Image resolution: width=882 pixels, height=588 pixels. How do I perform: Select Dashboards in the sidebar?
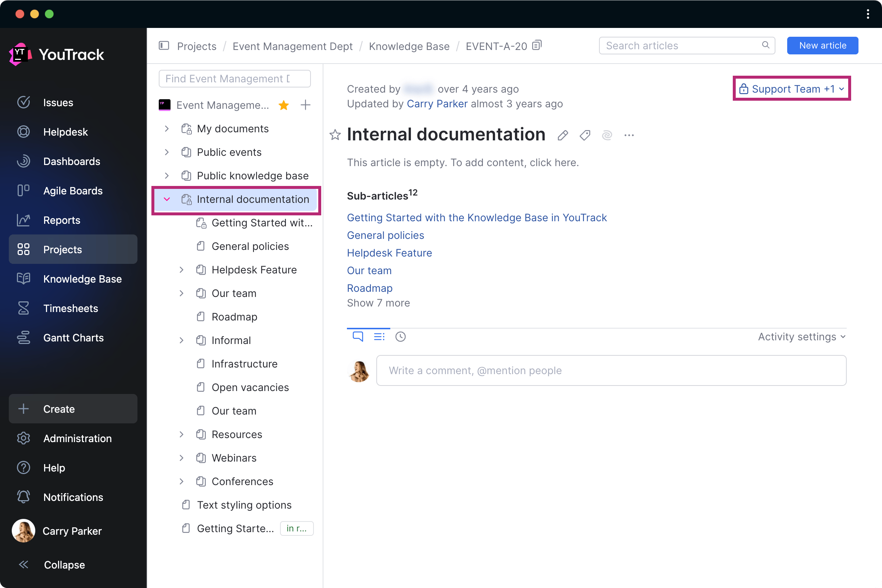(72, 161)
